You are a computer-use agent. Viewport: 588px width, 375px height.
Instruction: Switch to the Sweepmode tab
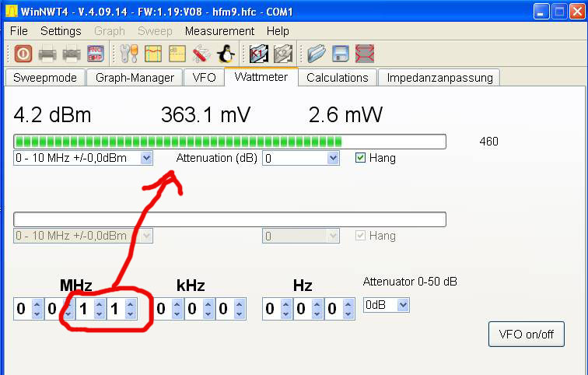tap(44, 77)
